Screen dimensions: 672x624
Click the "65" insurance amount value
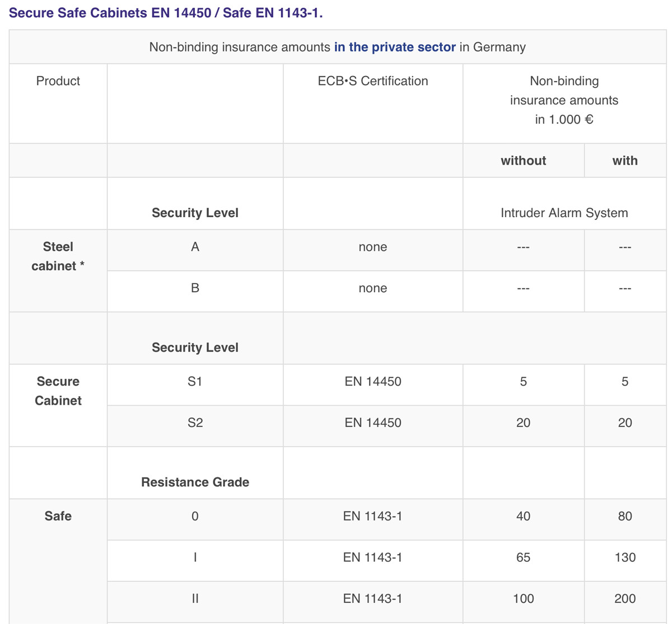point(523,557)
